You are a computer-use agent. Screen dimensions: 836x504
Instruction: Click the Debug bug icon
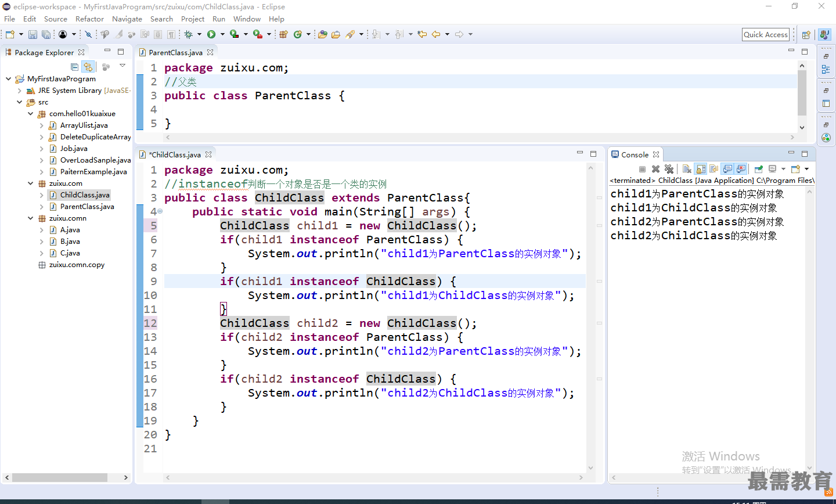click(x=188, y=34)
